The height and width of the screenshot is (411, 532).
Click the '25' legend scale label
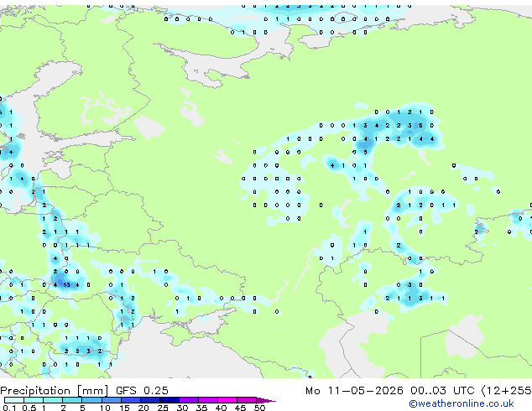[163, 408]
